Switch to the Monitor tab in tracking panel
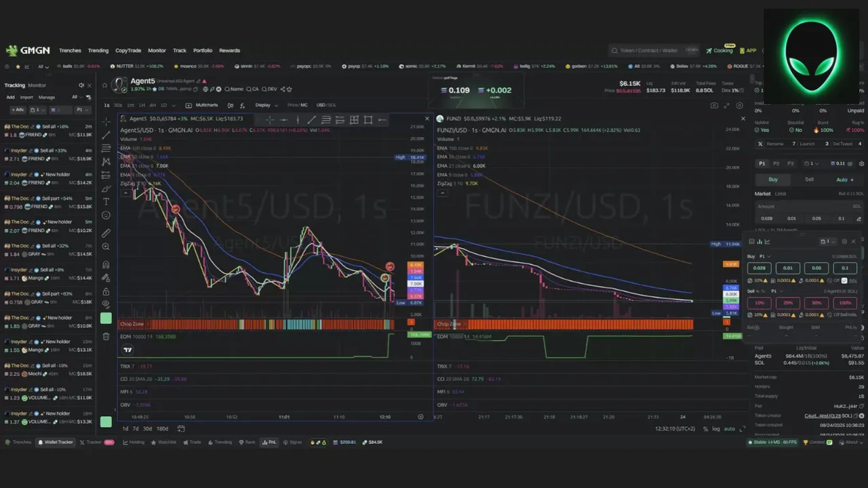The height and width of the screenshot is (488, 868). pos(37,85)
